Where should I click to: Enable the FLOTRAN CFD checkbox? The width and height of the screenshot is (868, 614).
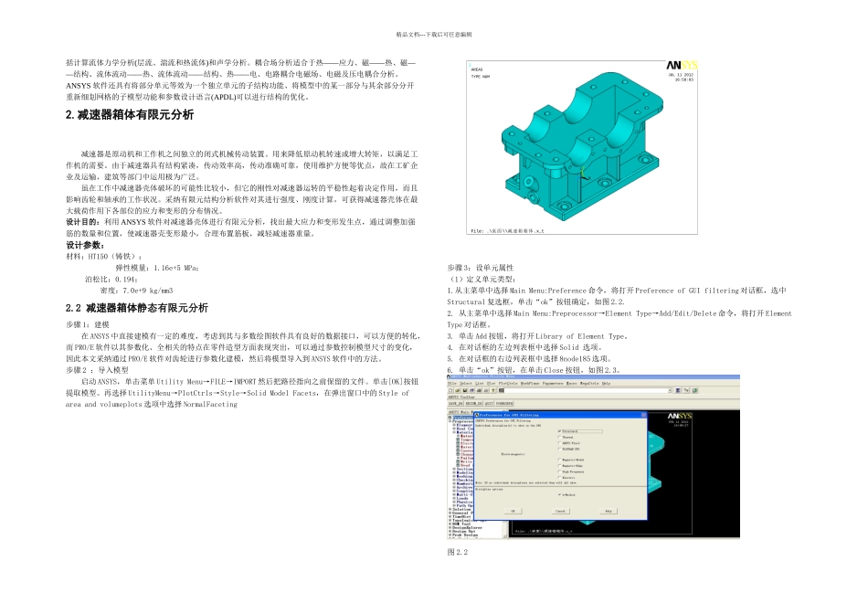click(x=560, y=449)
